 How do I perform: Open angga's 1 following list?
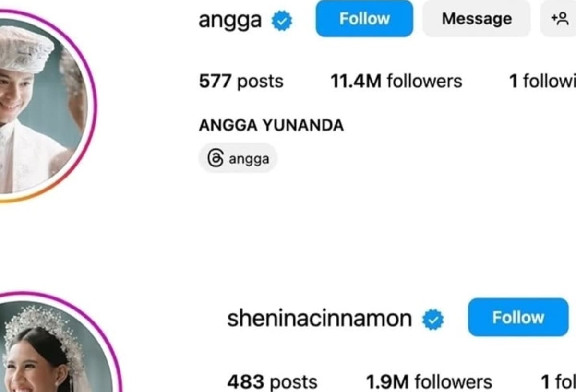tap(542, 81)
